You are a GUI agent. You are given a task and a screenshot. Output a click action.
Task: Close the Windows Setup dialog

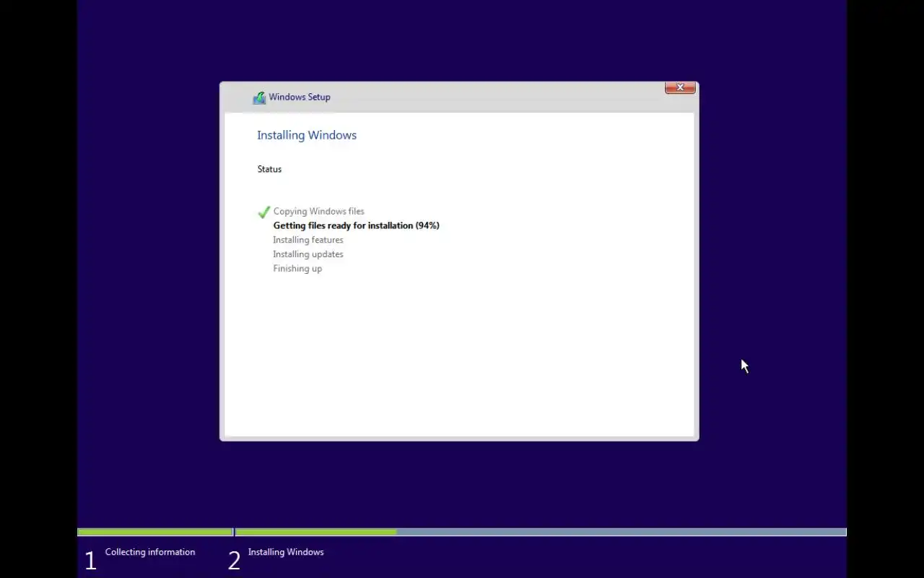tap(680, 87)
